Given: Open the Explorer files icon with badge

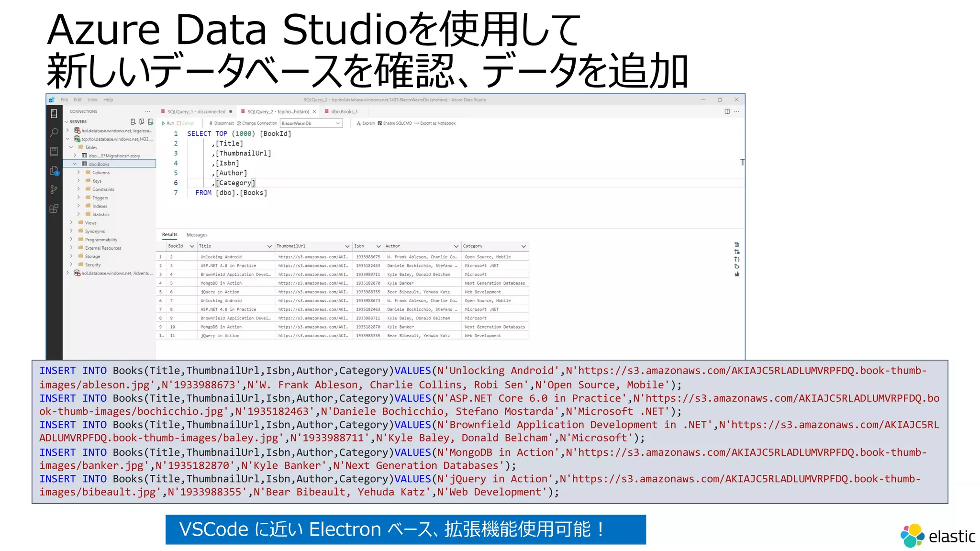Looking at the screenshot, I should (x=54, y=171).
